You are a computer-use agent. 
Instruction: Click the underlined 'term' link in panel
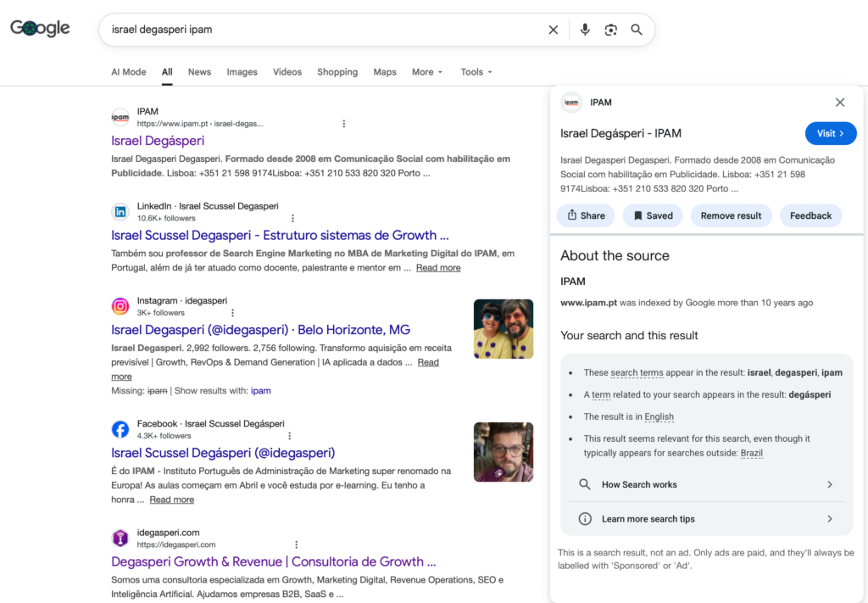point(601,395)
